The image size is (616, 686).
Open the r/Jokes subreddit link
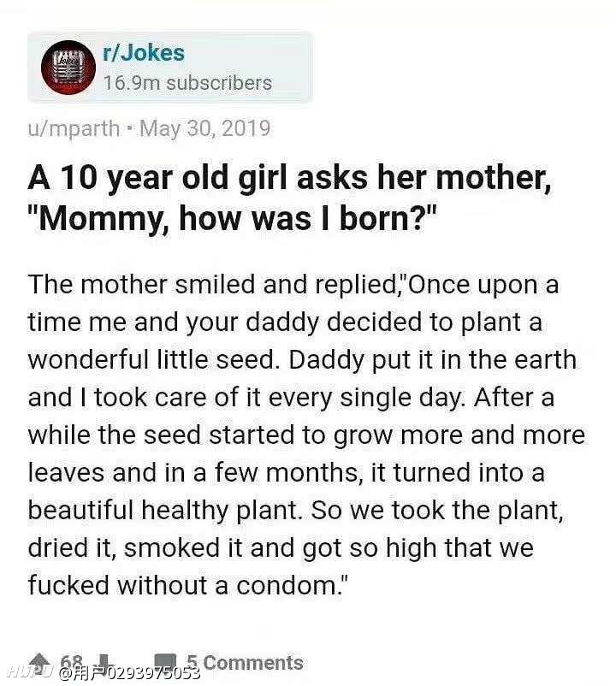[x=144, y=53]
